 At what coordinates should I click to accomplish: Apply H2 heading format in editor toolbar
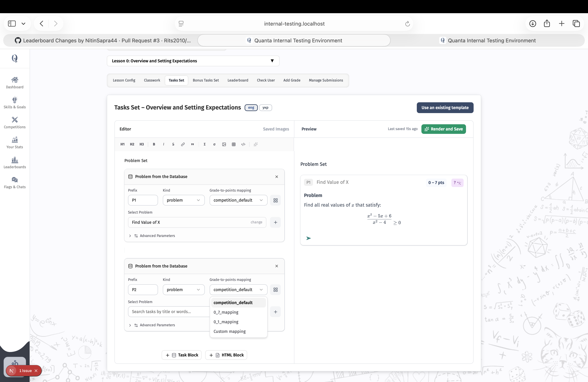tap(132, 144)
